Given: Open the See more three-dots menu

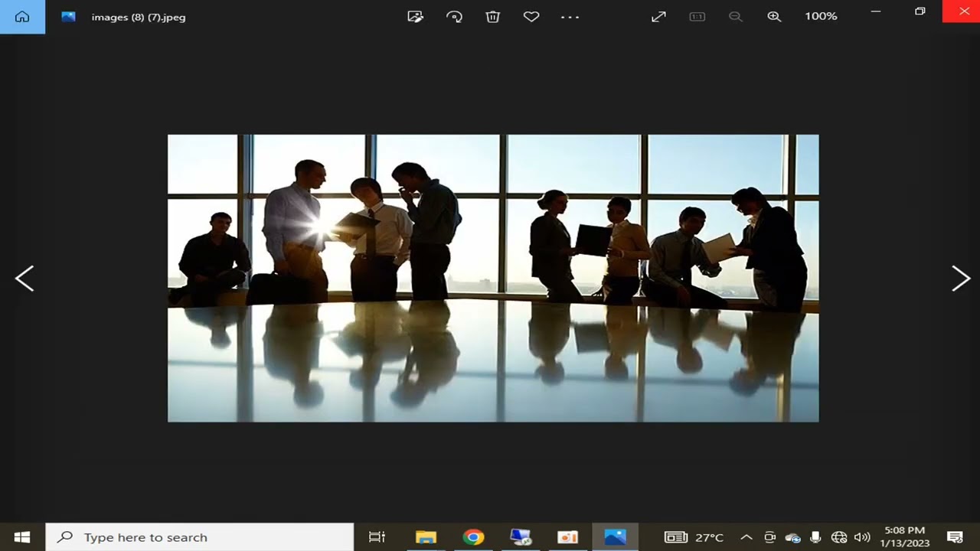Looking at the screenshot, I should (x=570, y=16).
